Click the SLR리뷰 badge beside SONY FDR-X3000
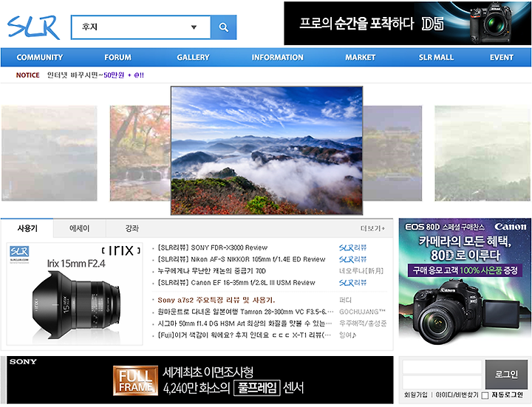This screenshot has height=407, width=532. [353, 247]
